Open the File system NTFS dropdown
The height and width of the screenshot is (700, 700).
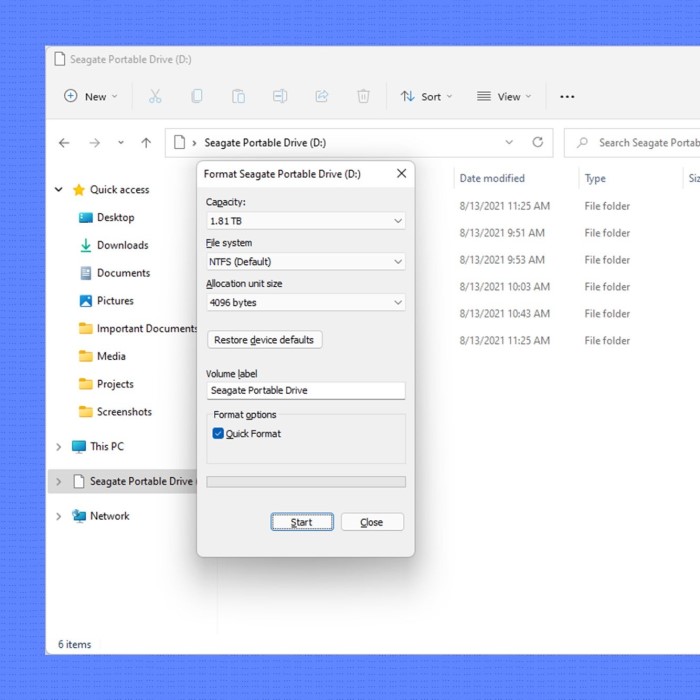coord(306,262)
